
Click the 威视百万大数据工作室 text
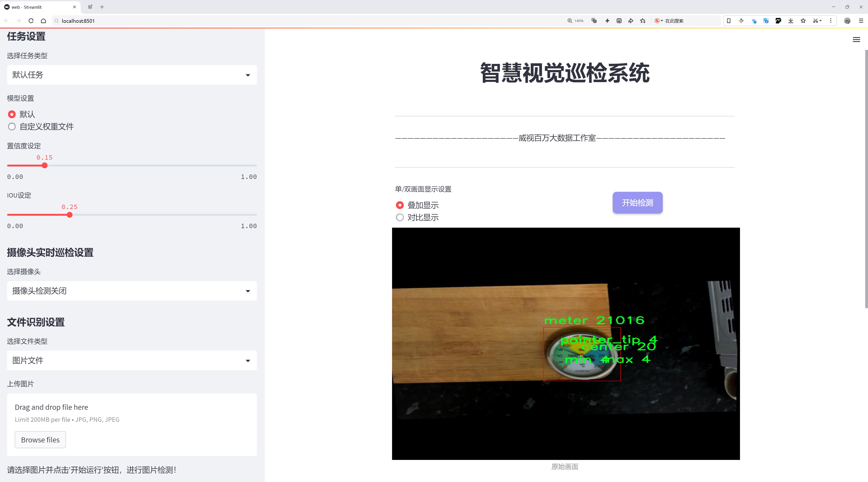tap(557, 138)
